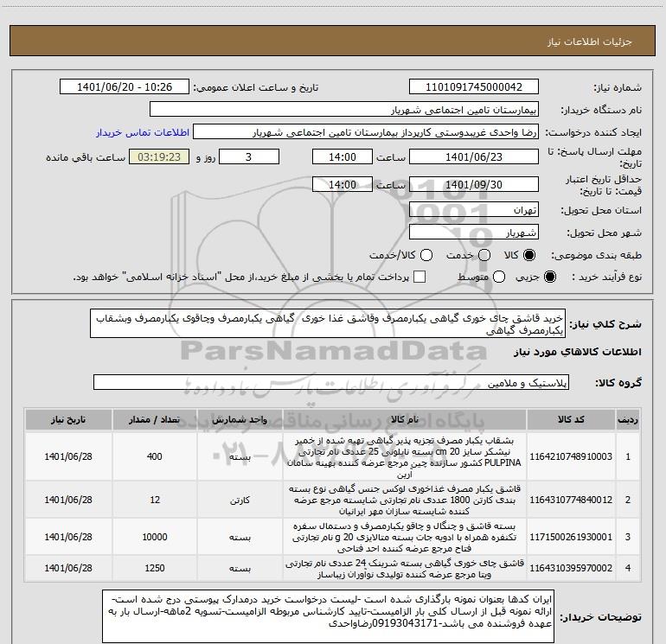Click the row 2 spoon item description
This screenshot has width=666, height=644.
[x=405, y=500]
